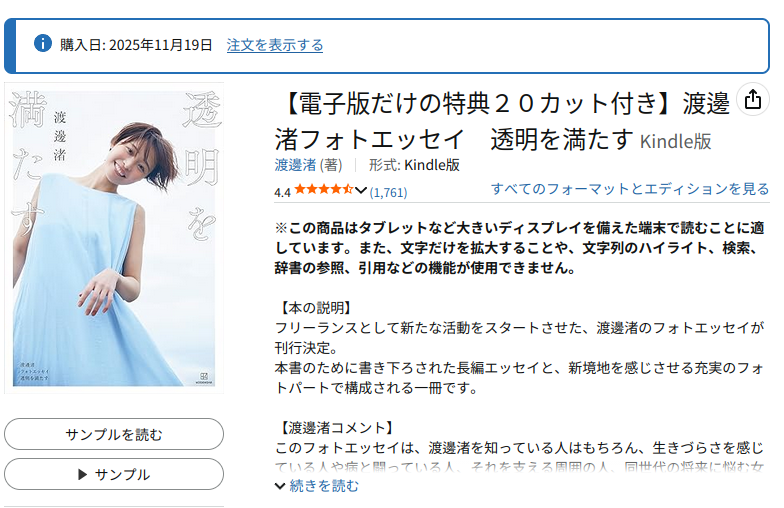Click the 形式: Kindle版 format text

pos(414,165)
